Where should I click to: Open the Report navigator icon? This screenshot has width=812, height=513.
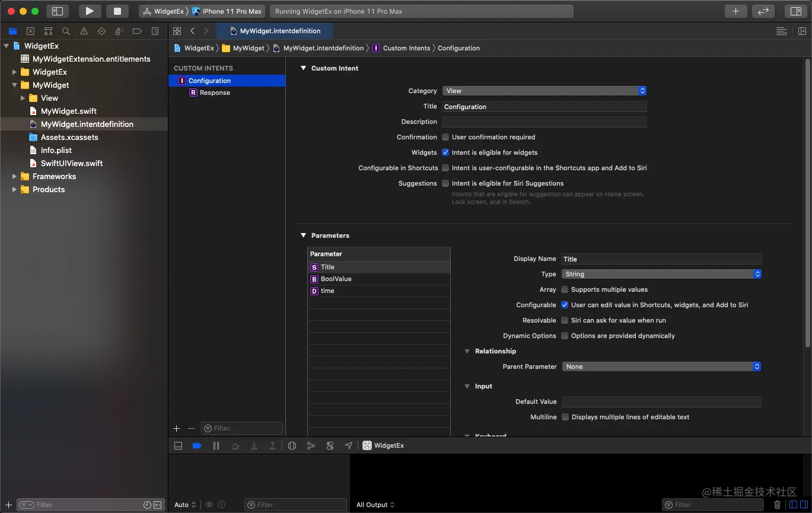pyautogui.click(x=155, y=31)
